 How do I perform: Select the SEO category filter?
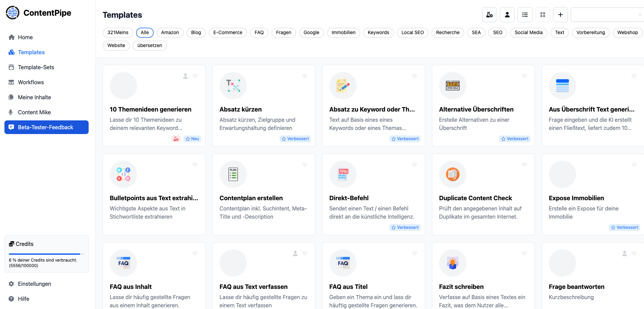(497, 32)
